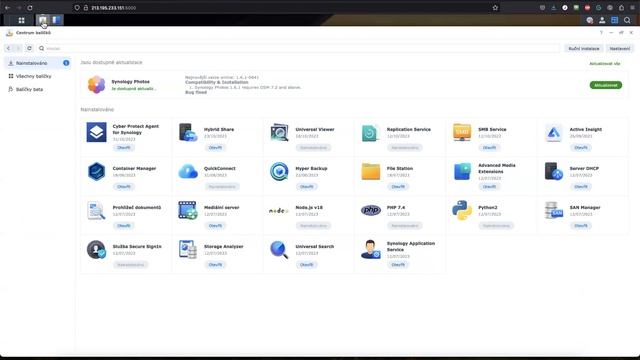
Task: Switch to the Control Panel taskbar icon
Action: (x=56, y=20)
